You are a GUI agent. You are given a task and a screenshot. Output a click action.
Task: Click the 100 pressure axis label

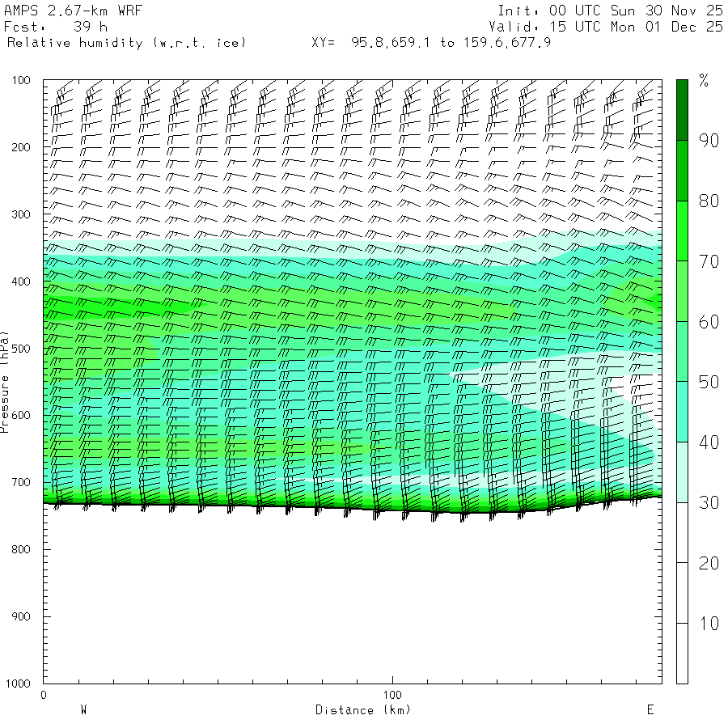(x=21, y=80)
